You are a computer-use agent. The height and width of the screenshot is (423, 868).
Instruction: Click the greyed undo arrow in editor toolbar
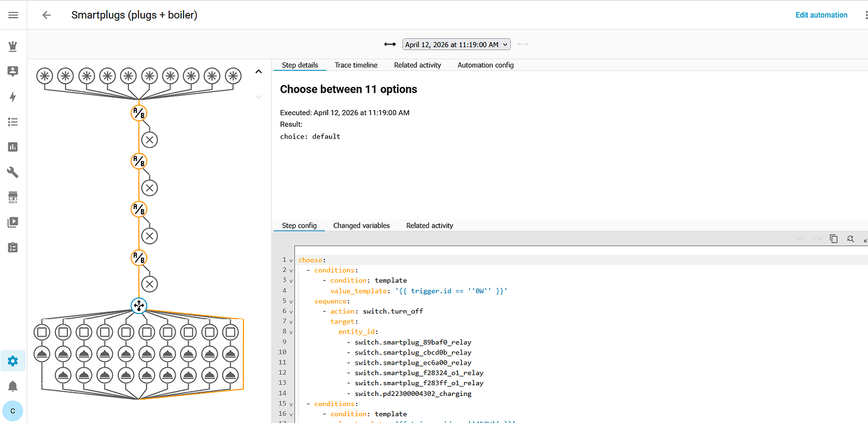click(801, 239)
